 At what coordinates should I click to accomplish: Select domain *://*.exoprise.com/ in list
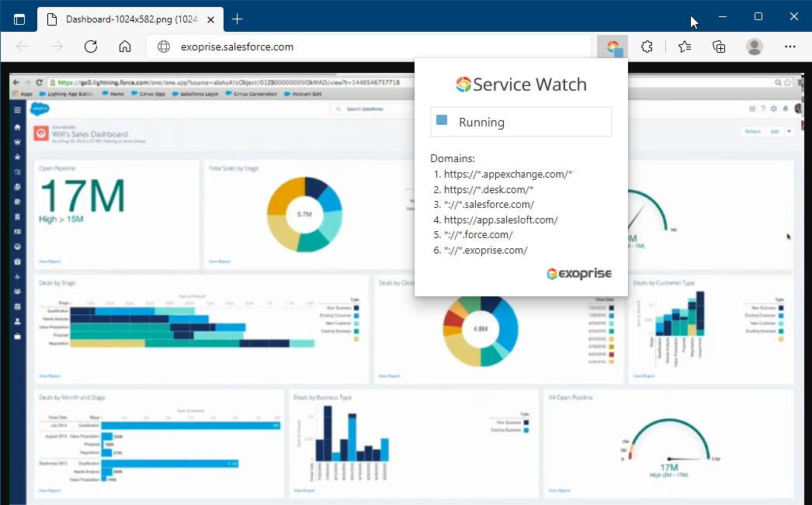tap(485, 251)
